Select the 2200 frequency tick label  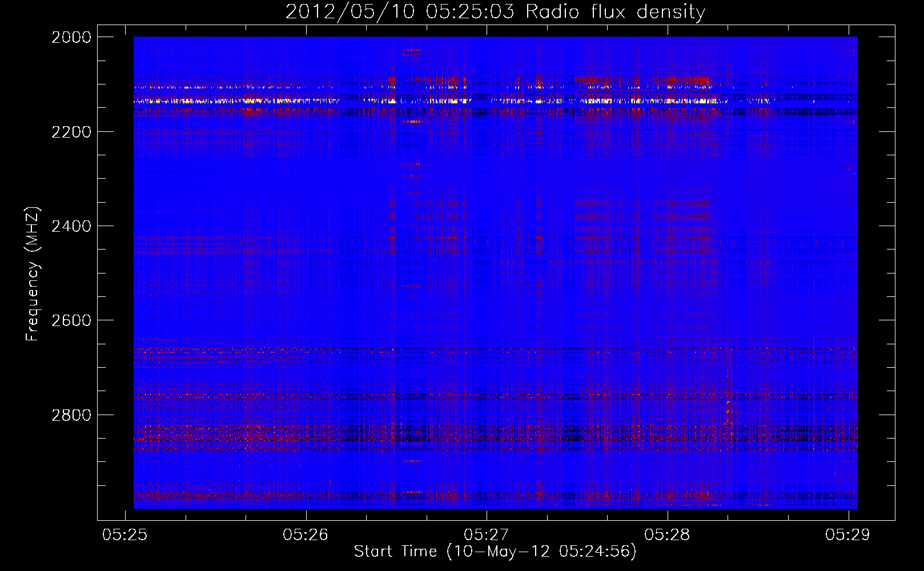click(71, 132)
